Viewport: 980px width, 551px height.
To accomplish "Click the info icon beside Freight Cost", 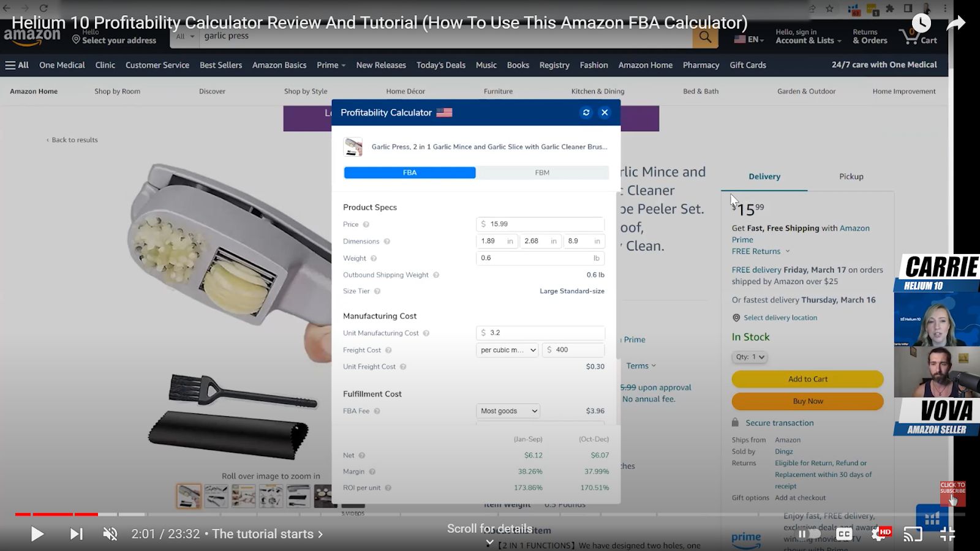I will click(388, 350).
